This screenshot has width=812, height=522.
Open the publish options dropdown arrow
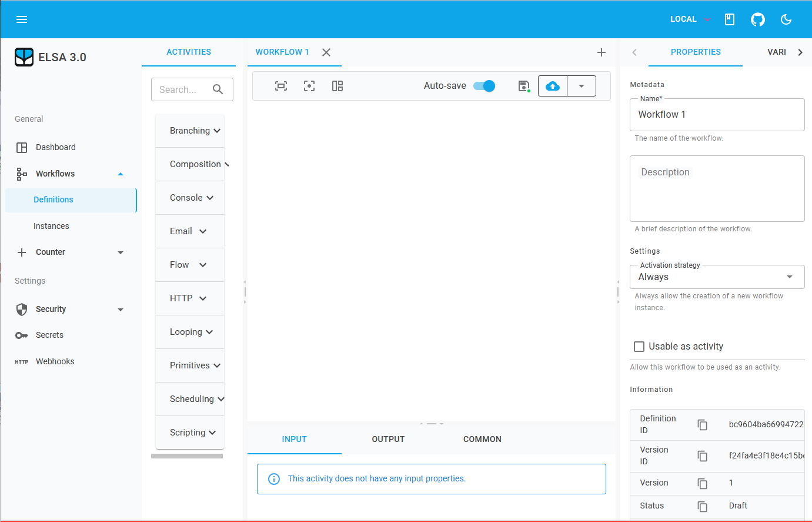pos(582,86)
